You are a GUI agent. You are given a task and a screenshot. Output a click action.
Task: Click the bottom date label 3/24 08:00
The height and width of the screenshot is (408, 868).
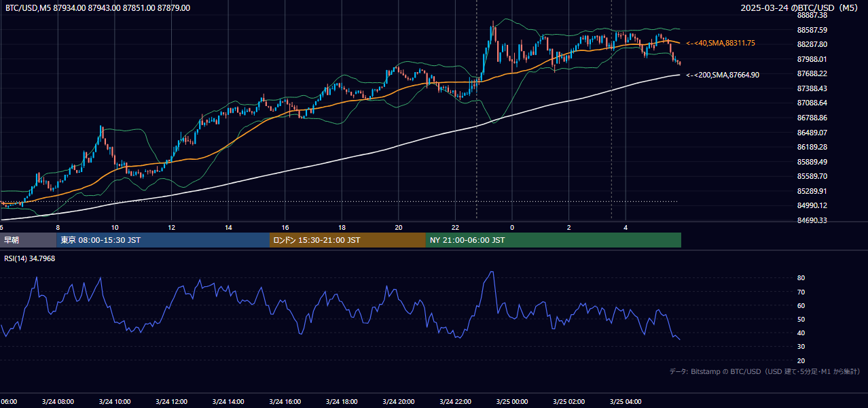pos(58,402)
